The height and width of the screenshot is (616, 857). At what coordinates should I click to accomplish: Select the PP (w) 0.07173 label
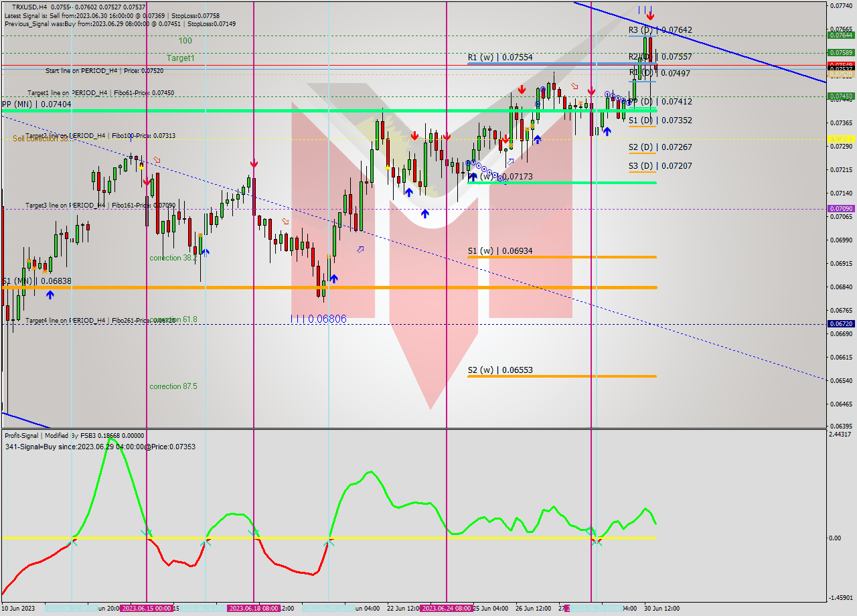(500, 177)
